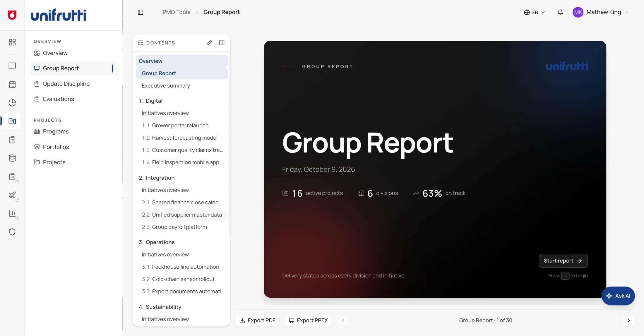Image resolution: width=644 pixels, height=336 pixels.
Task: Click Start report button
Action: pyautogui.click(x=563, y=260)
